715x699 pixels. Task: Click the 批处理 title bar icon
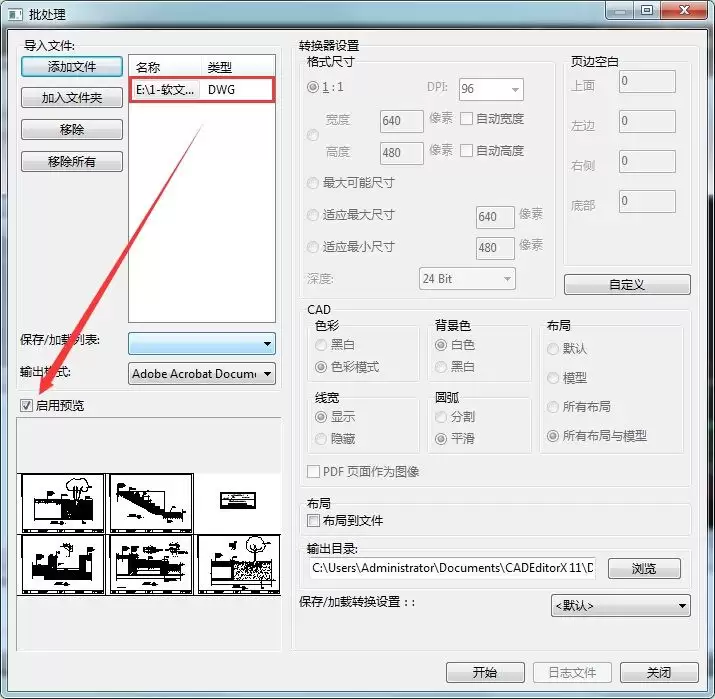point(15,14)
